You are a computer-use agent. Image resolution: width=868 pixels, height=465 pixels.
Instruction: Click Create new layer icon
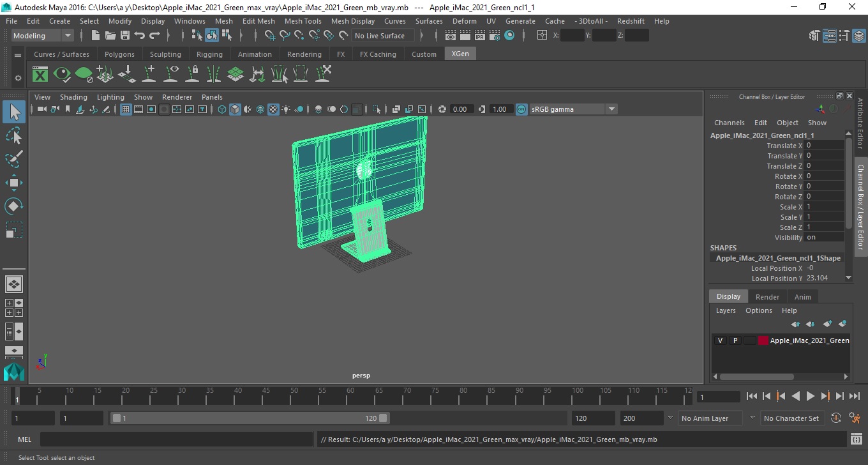pyautogui.click(x=828, y=324)
